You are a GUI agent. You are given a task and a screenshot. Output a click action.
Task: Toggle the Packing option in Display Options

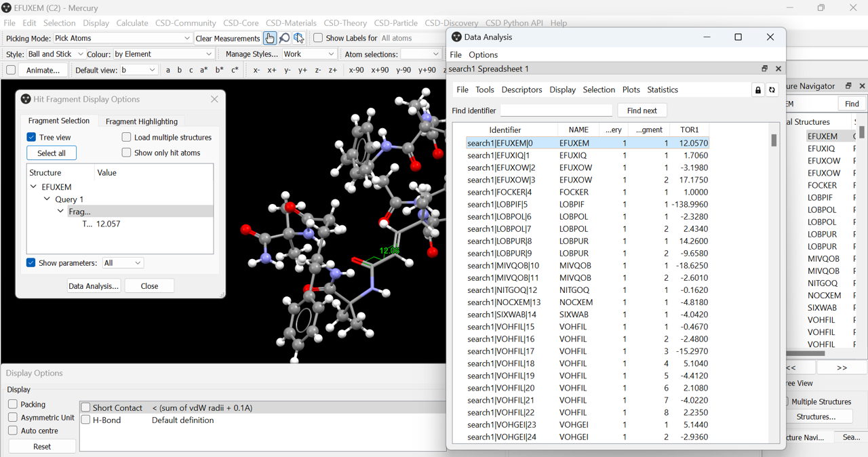click(x=12, y=403)
